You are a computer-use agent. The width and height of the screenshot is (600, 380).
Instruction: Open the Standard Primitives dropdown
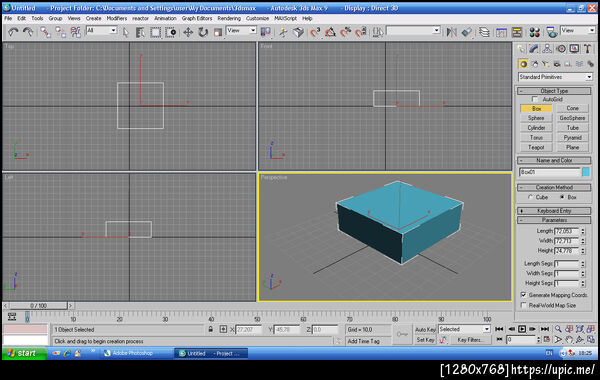555,77
